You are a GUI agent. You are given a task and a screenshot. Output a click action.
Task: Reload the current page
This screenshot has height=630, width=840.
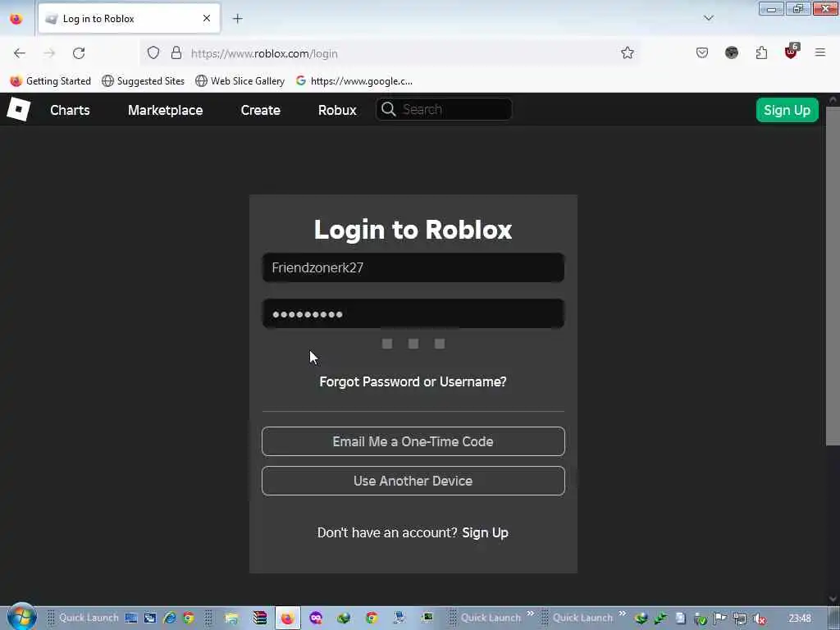79,53
